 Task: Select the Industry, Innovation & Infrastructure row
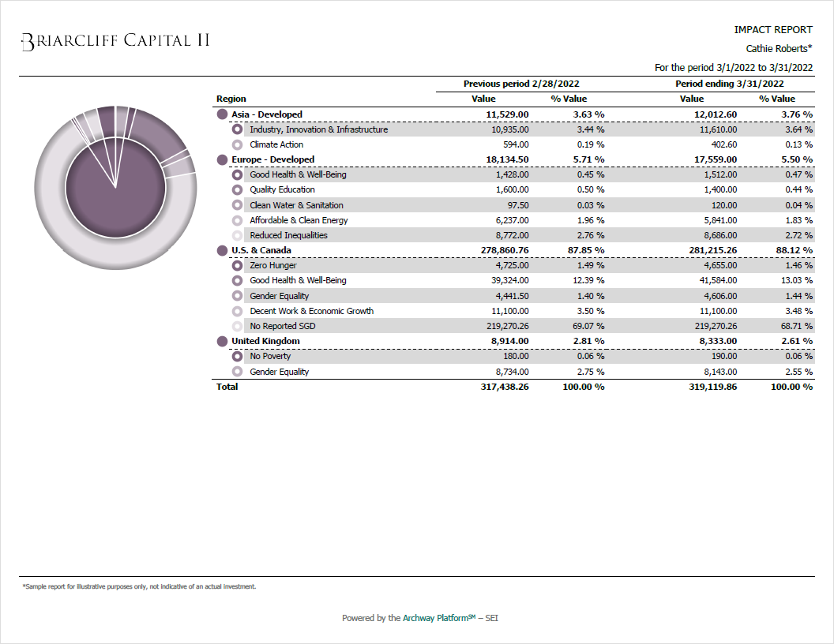tap(318, 129)
